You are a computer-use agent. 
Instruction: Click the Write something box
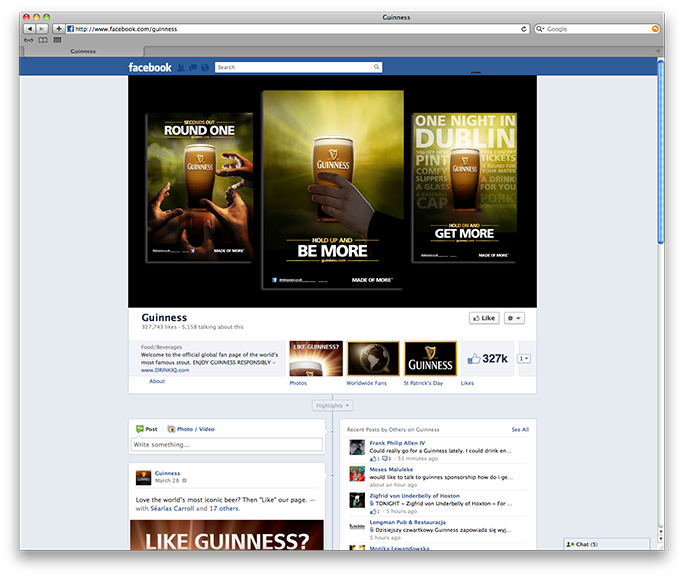227,444
